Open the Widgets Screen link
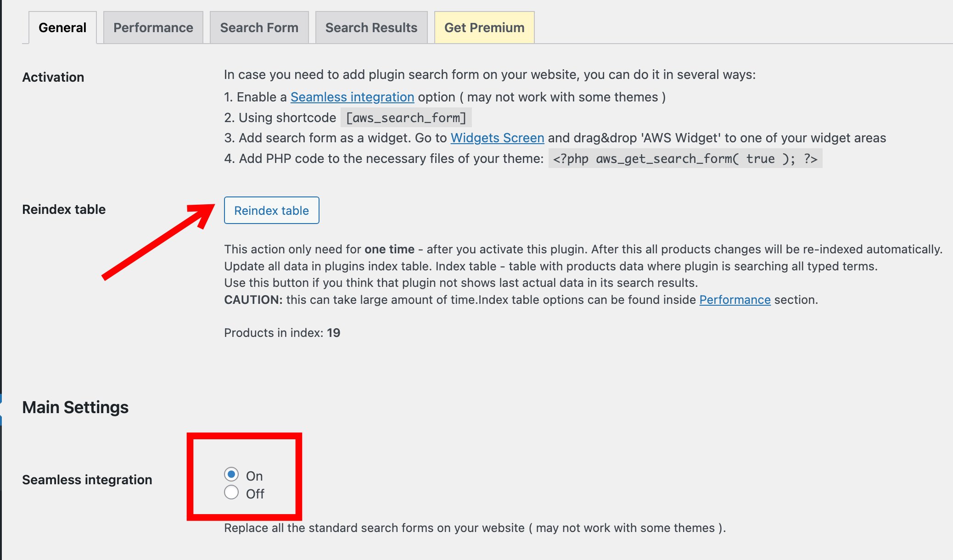 tap(497, 138)
